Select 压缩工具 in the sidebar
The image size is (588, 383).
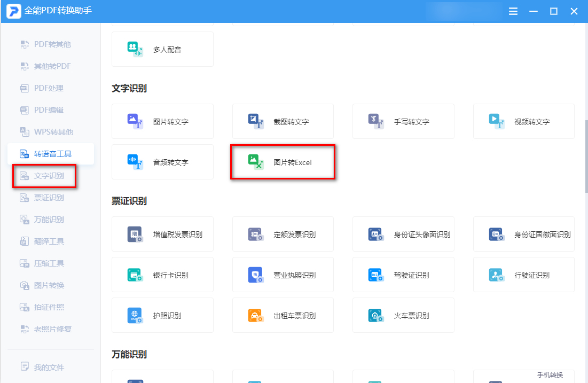click(x=51, y=263)
